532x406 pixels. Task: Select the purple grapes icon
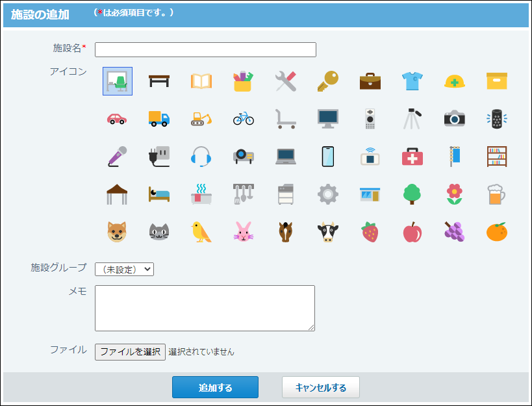(455, 232)
